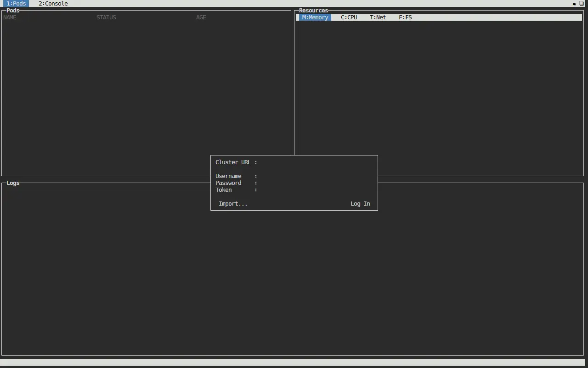
Task: Click the STATUS column header in Pods
Action: [x=106, y=17]
